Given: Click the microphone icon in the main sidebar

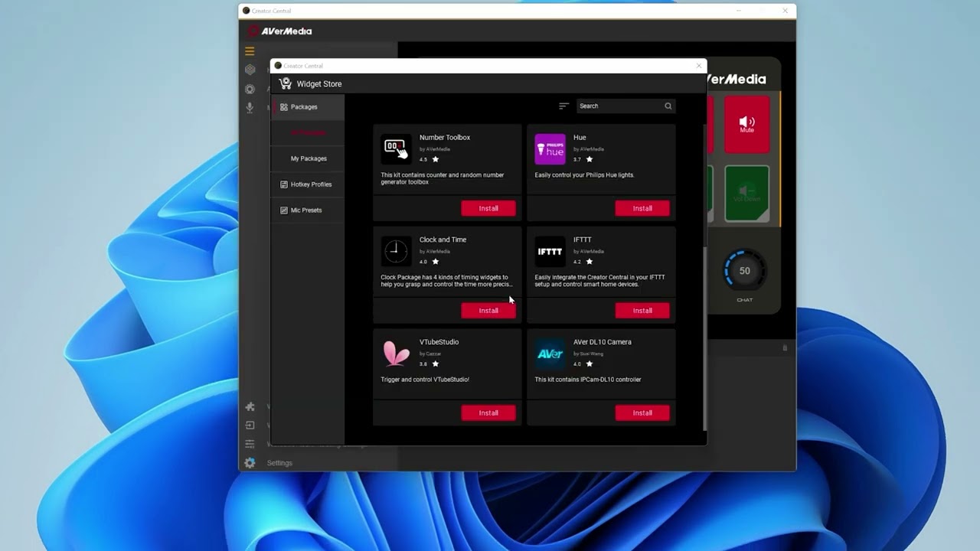Looking at the screenshot, I should point(250,108).
